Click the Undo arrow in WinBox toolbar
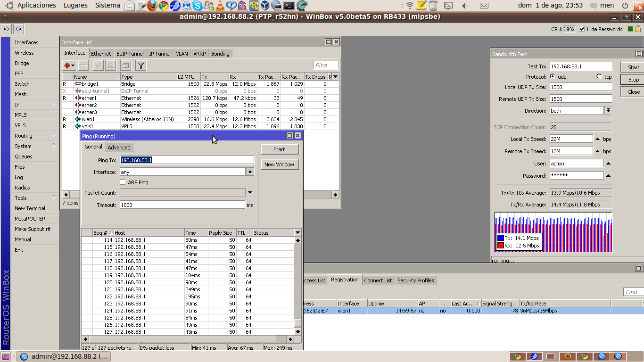The image size is (644, 362). coord(6,29)
